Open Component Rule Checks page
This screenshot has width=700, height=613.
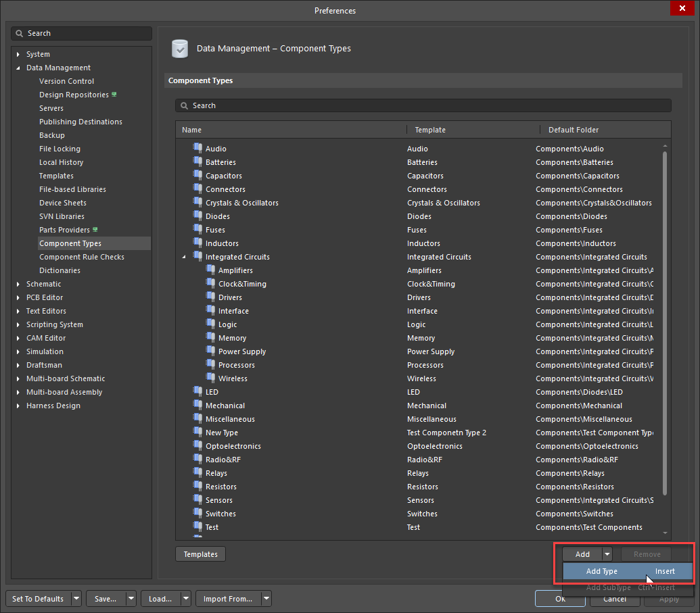(x=82, y=257)
